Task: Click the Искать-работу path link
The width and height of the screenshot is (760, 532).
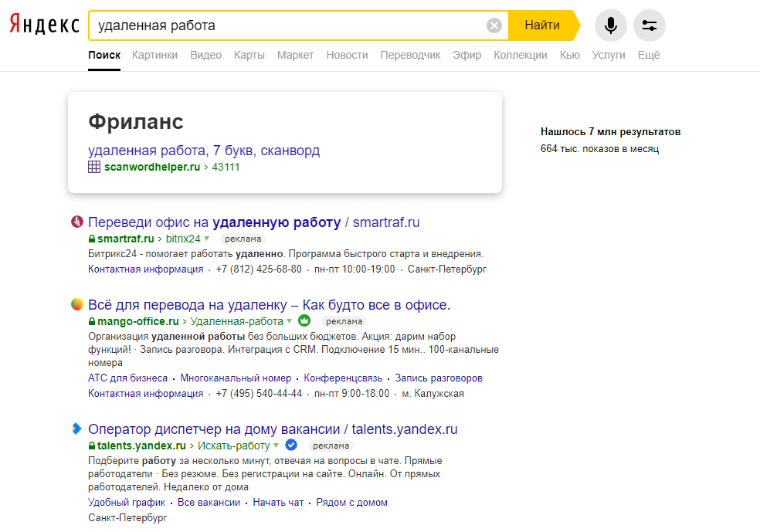Action: click(233, 446)
